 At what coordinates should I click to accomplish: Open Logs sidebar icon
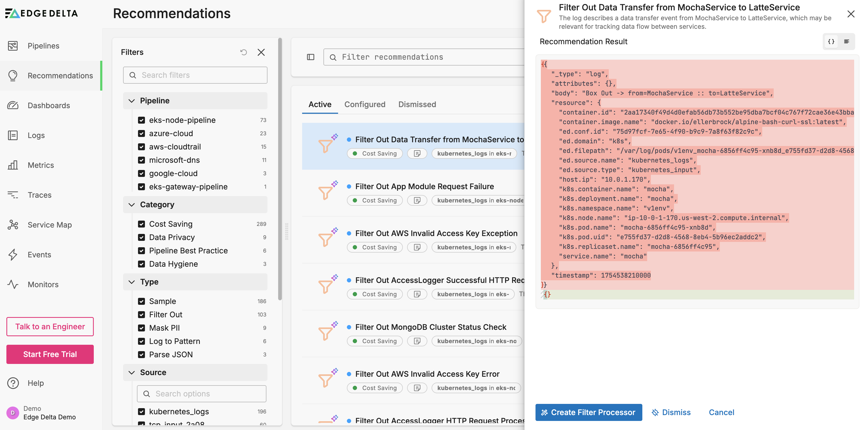tap(13, 135)
